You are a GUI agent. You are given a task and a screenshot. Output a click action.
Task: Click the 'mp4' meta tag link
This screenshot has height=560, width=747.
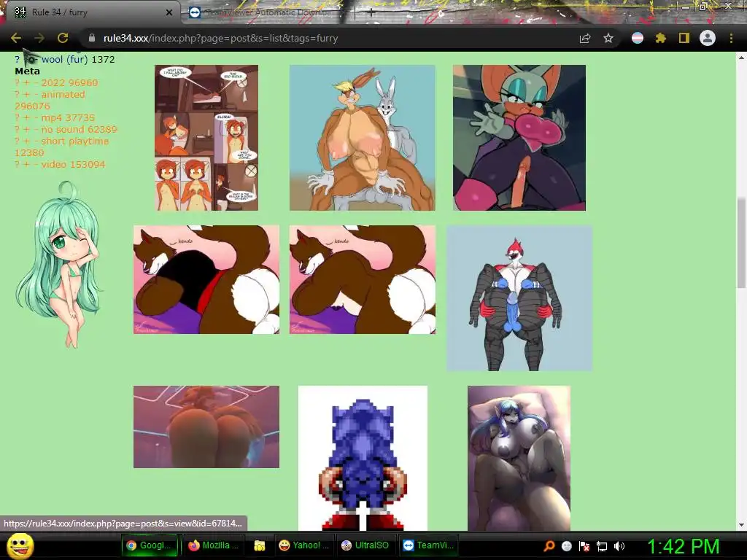pos(53,117)
